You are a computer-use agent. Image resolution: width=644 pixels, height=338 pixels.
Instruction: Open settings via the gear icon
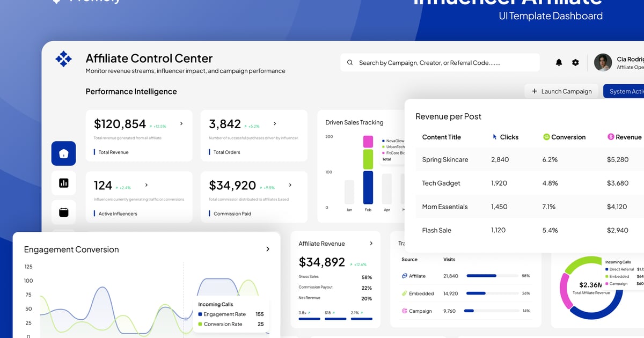point(575,63)
